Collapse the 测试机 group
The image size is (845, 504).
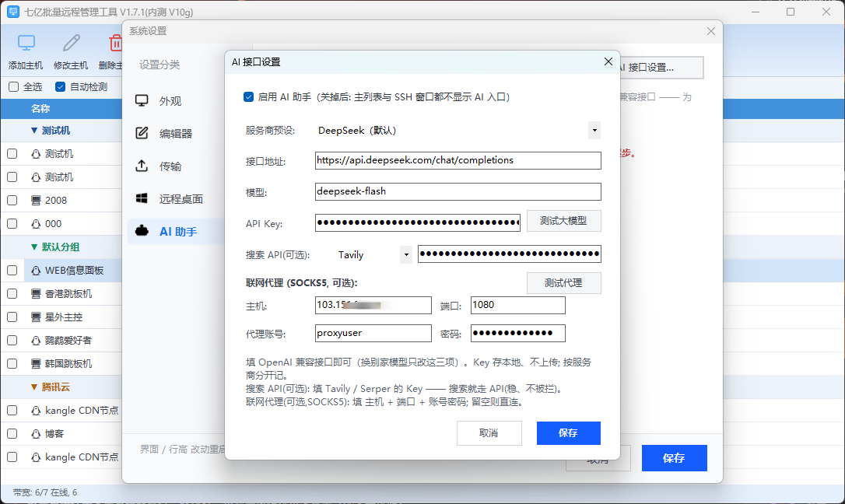[34, 131]
